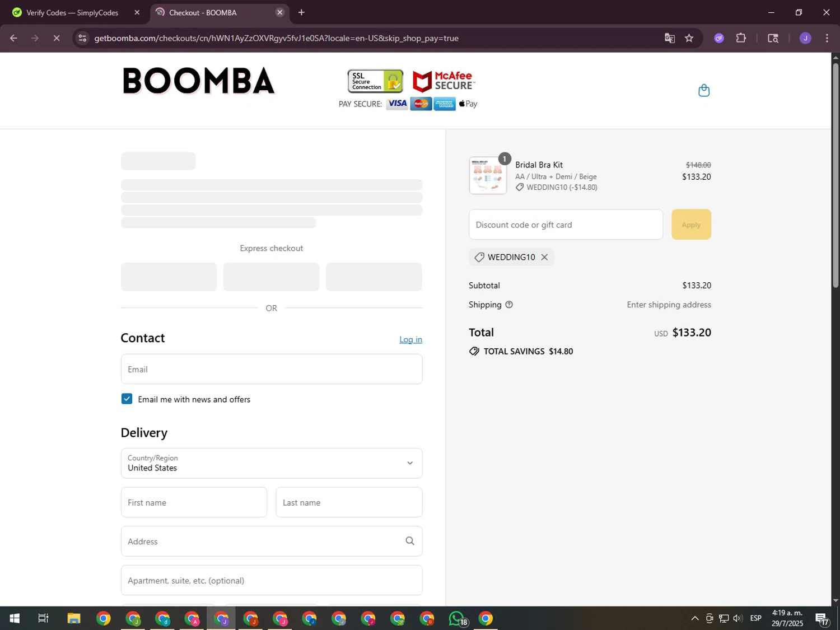Open a new browser tab
Image resolution: width=840 pixels, height=630 pixels.
point(301,12)
